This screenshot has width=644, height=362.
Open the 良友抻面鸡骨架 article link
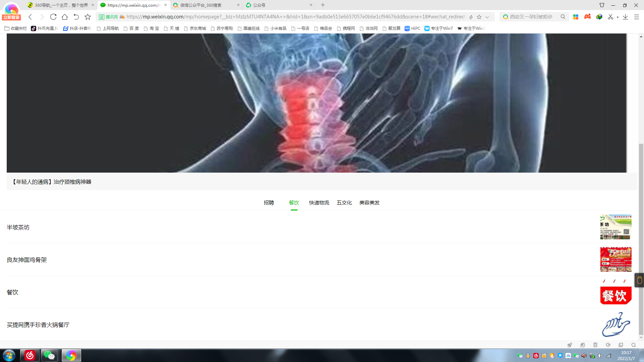pyautogui.click(x=27, y=260)
